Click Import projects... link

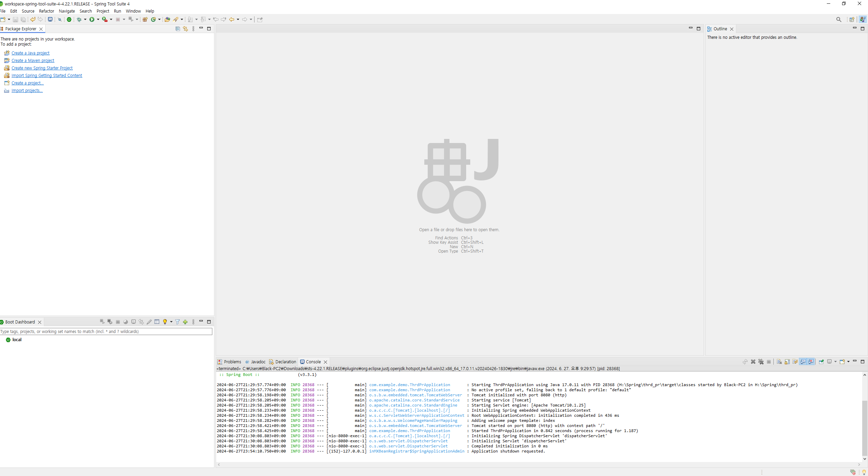click(x=27, y=91)
